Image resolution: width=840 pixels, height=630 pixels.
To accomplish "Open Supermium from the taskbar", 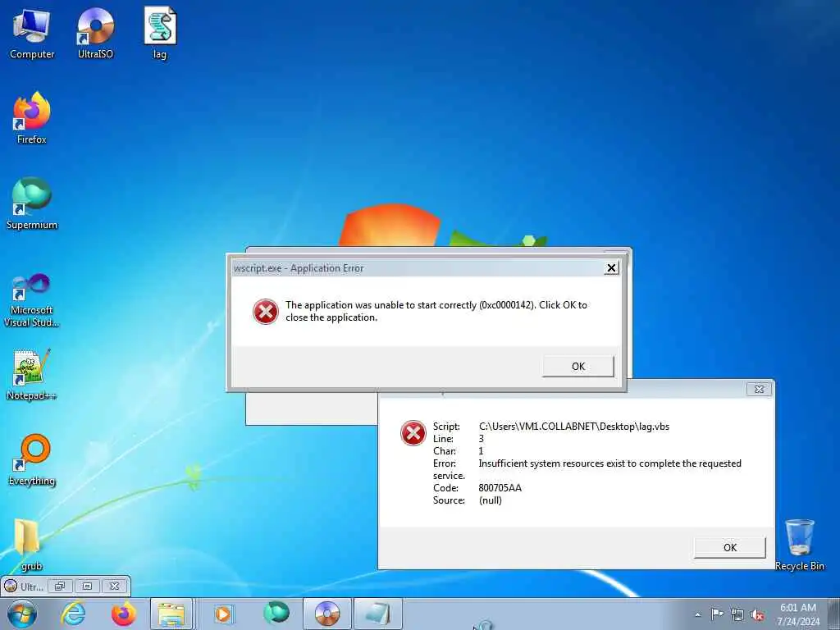I will 276,614.
